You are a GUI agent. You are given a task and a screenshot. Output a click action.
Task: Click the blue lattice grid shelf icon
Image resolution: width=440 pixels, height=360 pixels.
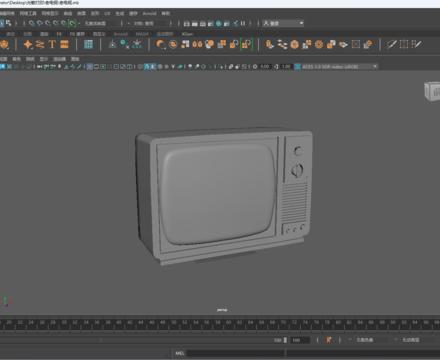[88, 44]
